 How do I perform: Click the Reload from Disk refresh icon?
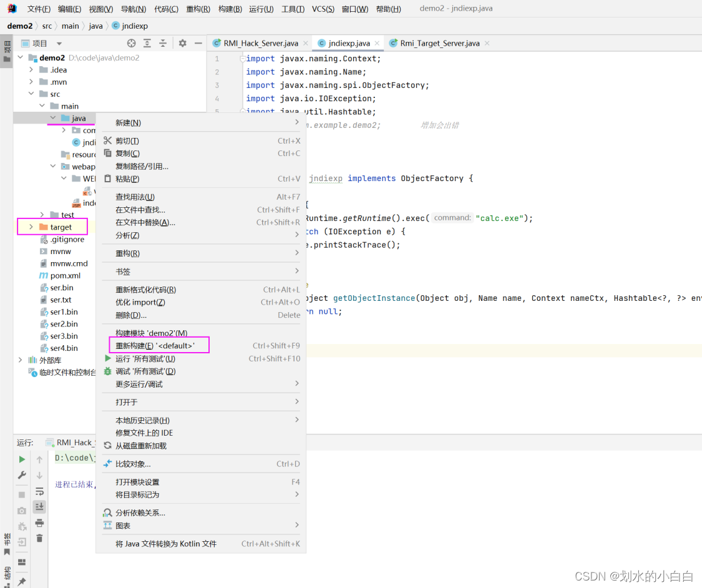click(x=107, y=446)
